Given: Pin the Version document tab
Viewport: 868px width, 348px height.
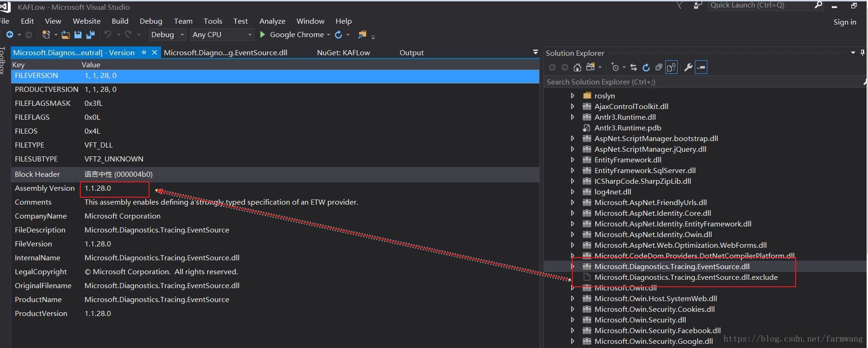Looking at the screenshot, I should (x=144, y=52).
